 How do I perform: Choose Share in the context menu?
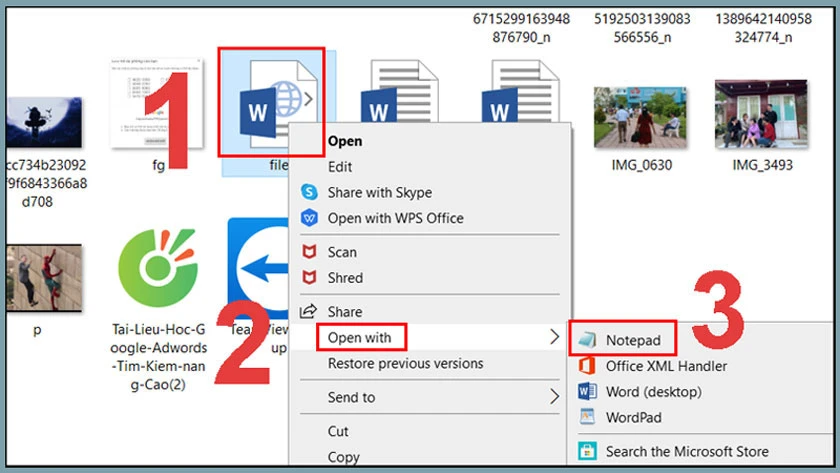[344, 312]
